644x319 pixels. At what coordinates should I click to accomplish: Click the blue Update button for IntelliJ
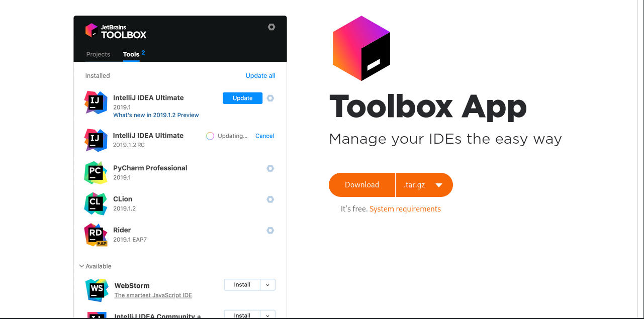[x=242, y=98]
